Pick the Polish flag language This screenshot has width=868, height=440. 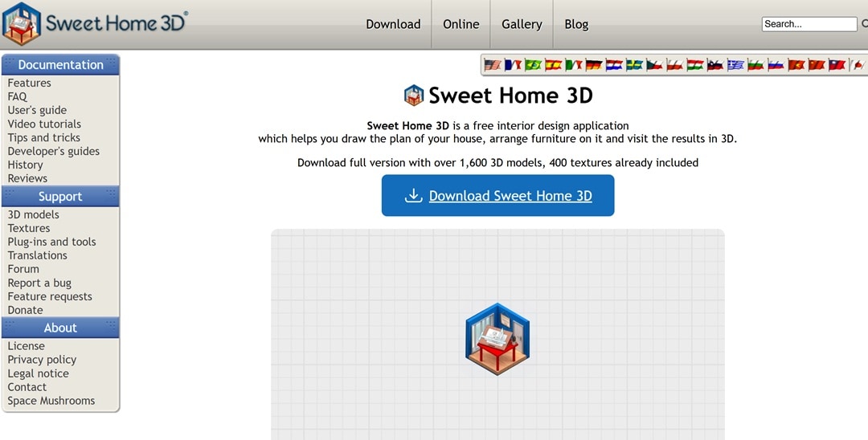point(675,65)
